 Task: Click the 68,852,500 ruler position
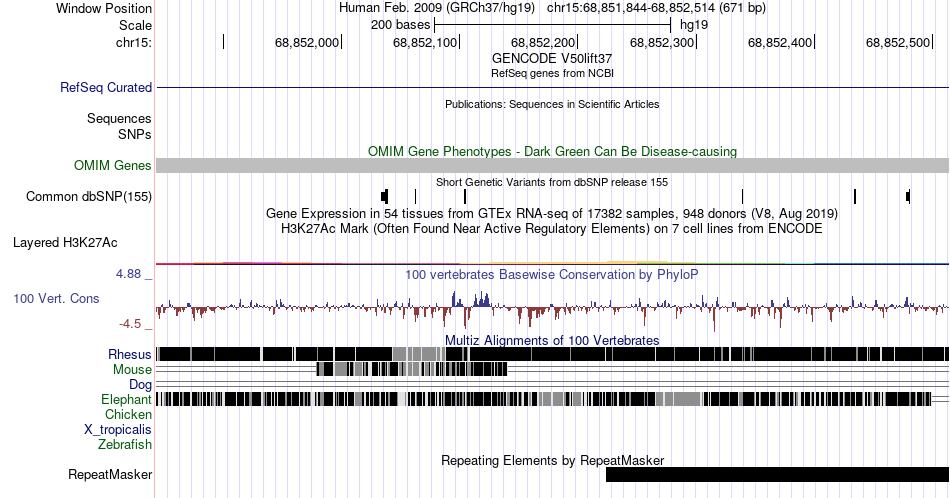[898, 42]
